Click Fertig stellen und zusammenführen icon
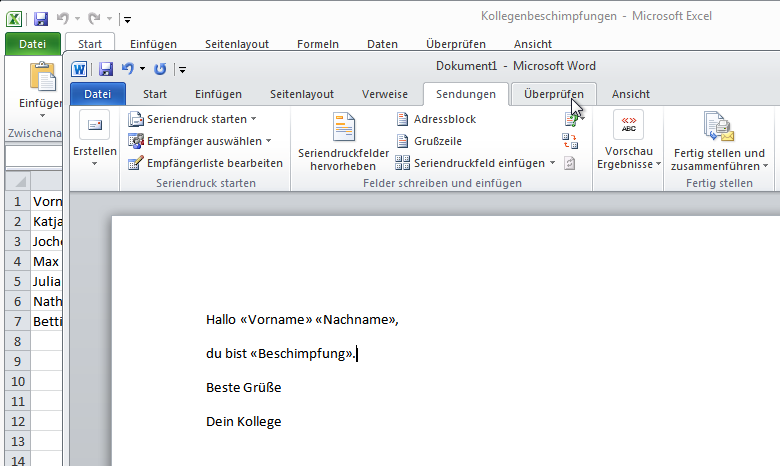Screen dimensions: 780x466 coord(719,127)
